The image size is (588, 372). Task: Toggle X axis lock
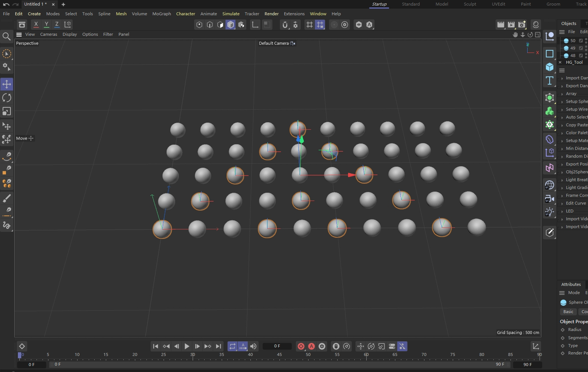[36, 25]
